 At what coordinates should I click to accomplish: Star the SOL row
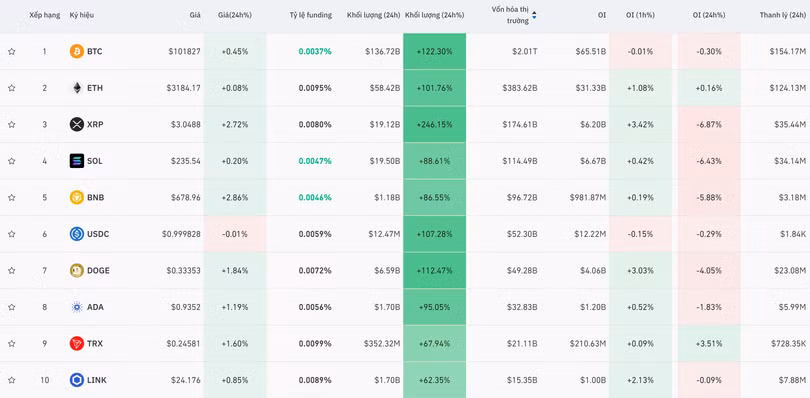point(11,161)
